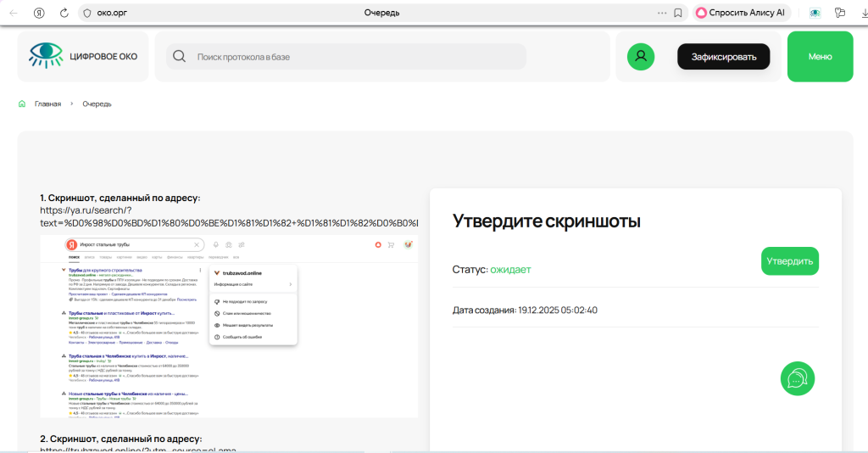Click the Цифровое Око eye logo

click(x=46, y=56)
